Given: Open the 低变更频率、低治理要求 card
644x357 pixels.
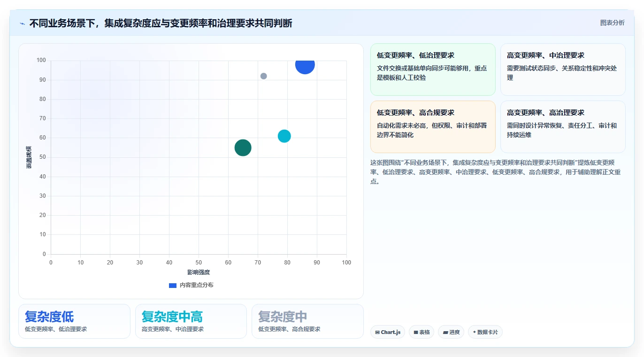Looking at the screenshot, I should click(433, 70).
